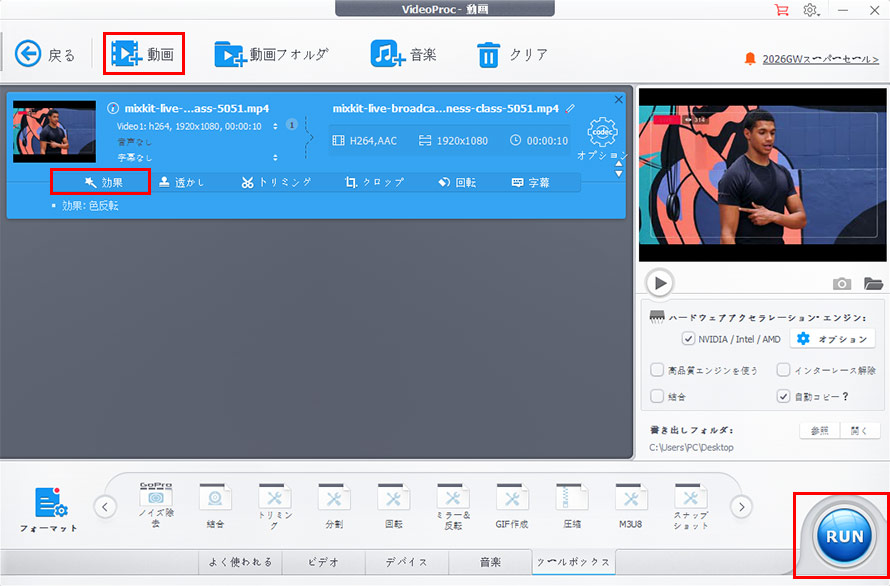Show video info icon beside source filename
Image resolution: width=890 pixels, height=586 pixels.
(113, 108)
